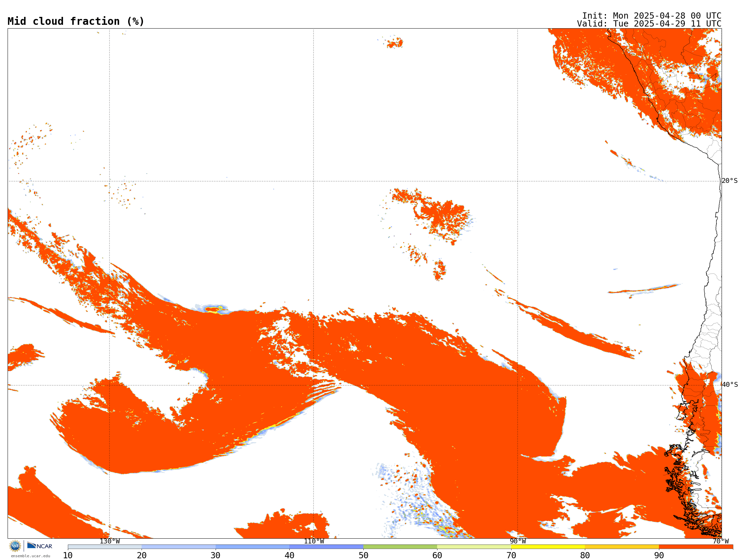Click the colorbar tick label 90

659,556
